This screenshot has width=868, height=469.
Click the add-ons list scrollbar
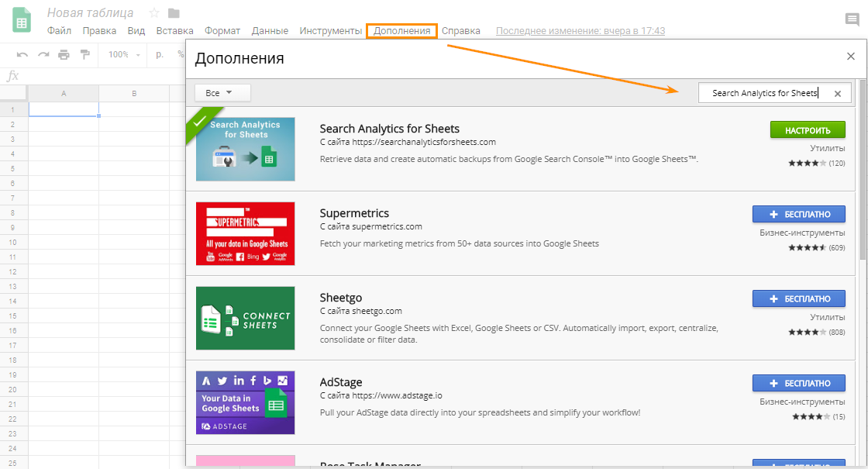coord(863,170)
